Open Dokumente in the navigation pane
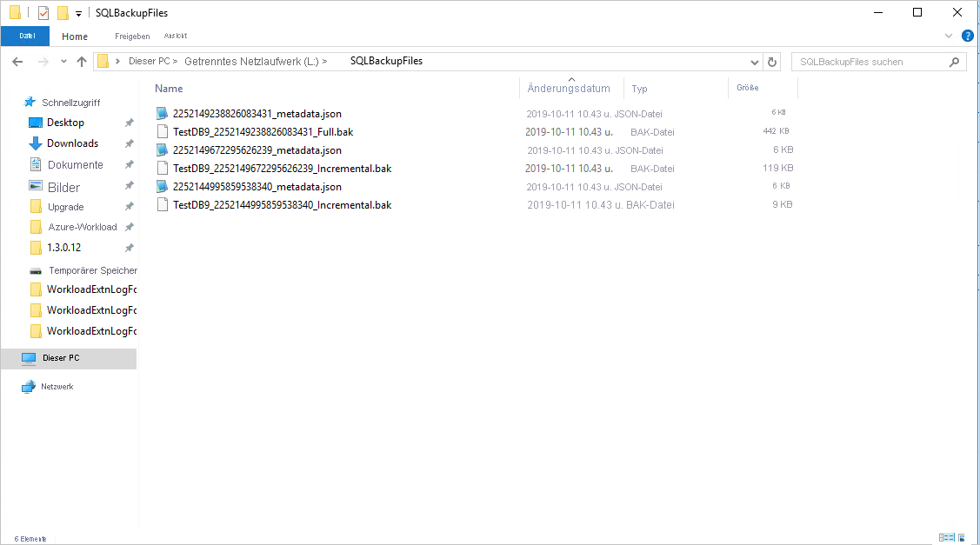Viewport: 980px width, 545px height. coord(75,165)
